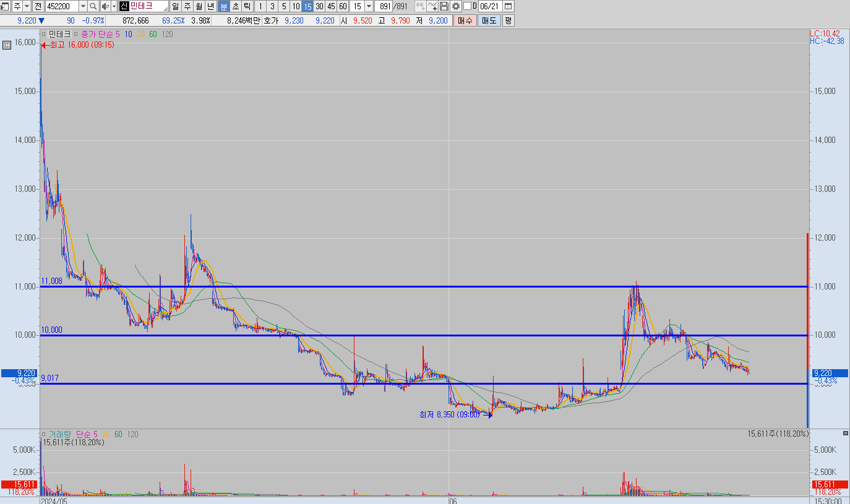The width and height of the screenshot is (850, 504).
Task: Click the 평 button
Action: pyautogui.click(x=508, y=20)
